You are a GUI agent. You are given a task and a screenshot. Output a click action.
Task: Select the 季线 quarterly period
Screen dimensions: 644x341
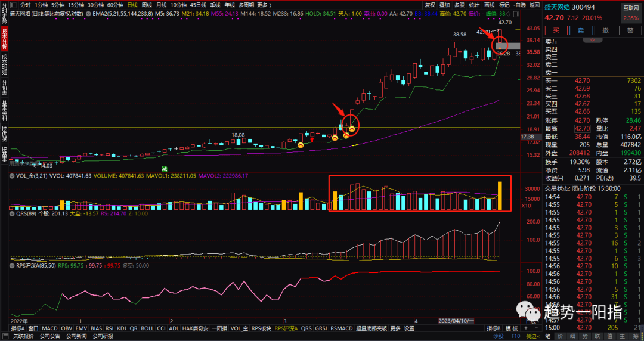(215, 5)
